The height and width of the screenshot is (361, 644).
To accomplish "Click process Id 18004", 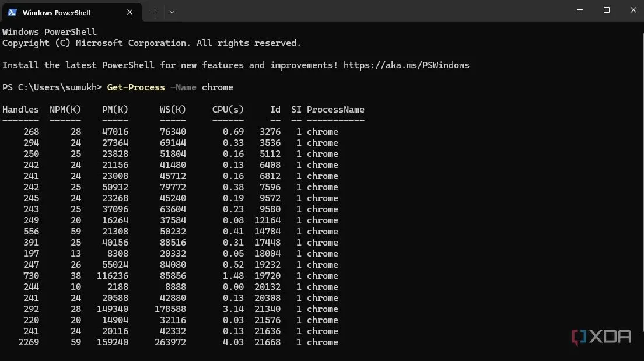I will point(267,254).
